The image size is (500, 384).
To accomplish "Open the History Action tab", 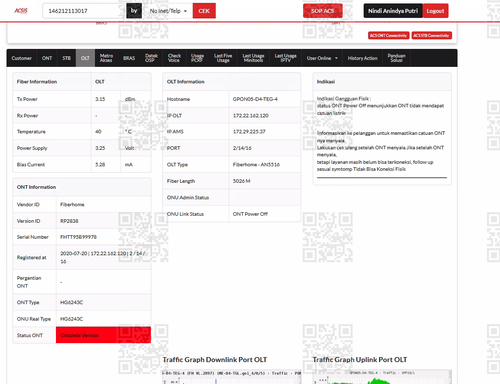I will click(x=363, y=58).
